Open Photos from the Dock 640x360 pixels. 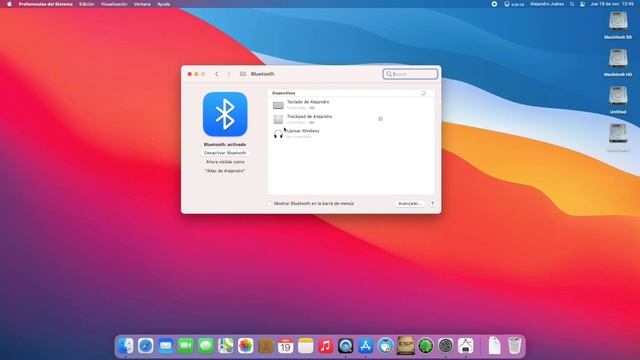tap(246, 346)
